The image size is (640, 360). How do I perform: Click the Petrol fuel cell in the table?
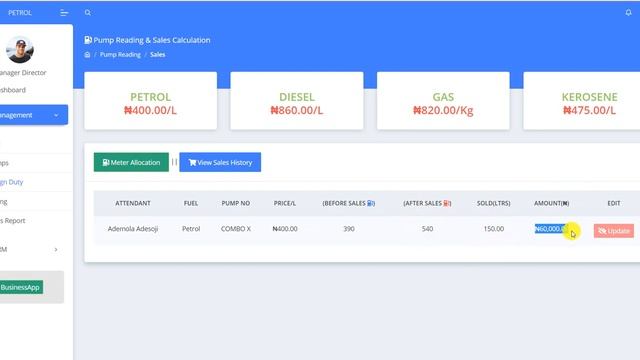click(191, 229)
